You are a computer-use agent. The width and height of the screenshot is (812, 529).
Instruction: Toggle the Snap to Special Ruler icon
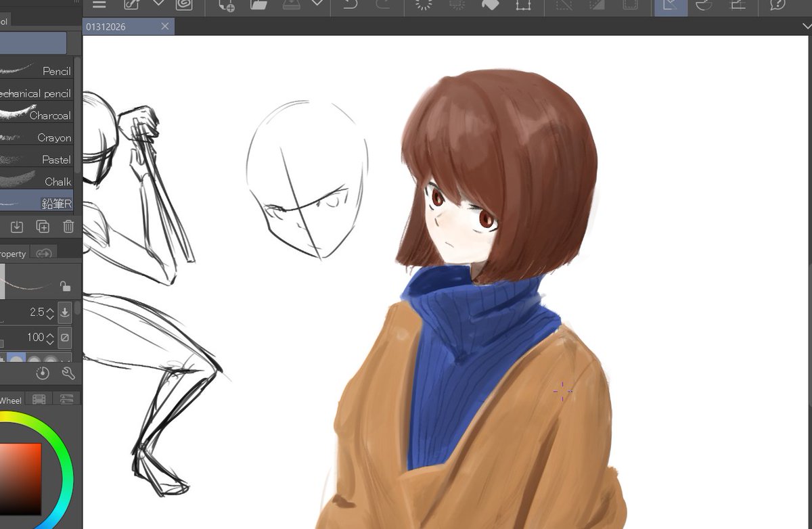tap(704, 3)
